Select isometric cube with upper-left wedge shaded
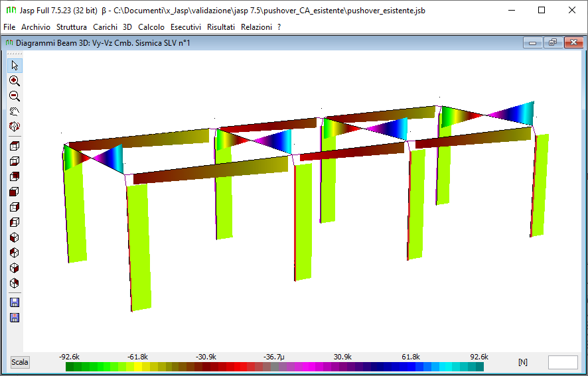This screenshot has height=376, width=588. click(x=14, y=253)
